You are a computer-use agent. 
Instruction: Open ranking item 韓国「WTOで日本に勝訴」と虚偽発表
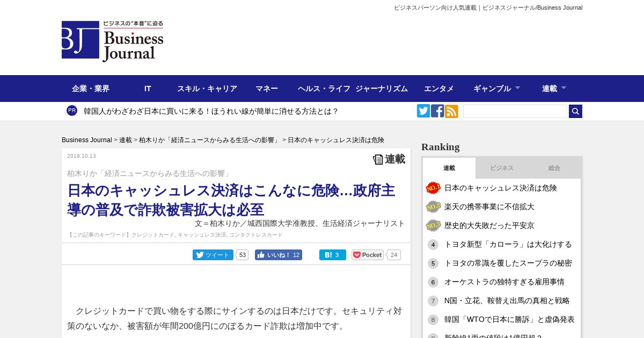tap(509, 320)
